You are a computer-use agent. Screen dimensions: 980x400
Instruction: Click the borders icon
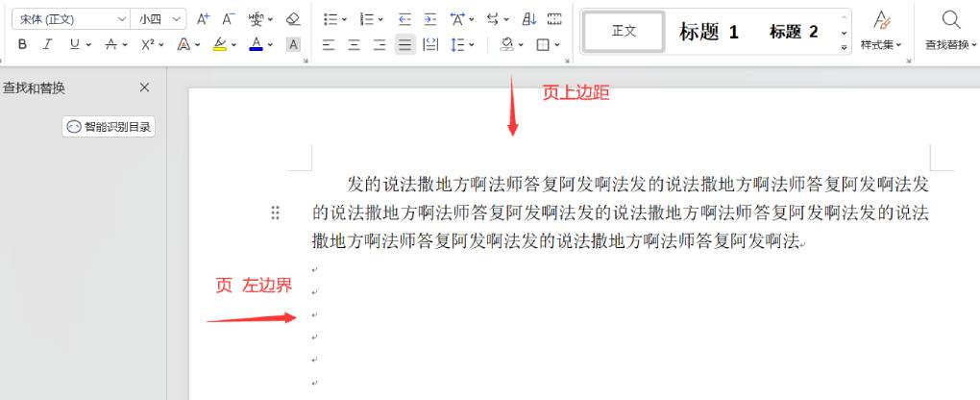pyautogui.click(x=543, y=44)
